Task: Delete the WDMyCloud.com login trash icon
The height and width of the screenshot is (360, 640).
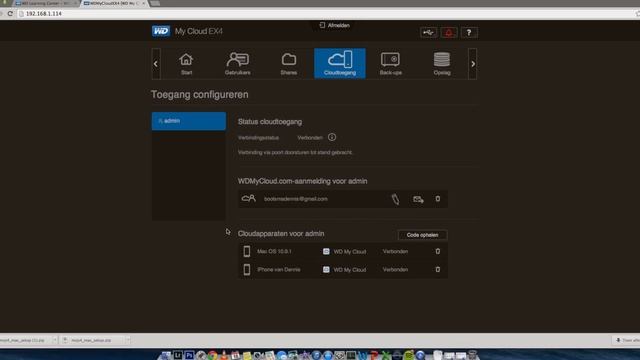Action: point(438,199)
